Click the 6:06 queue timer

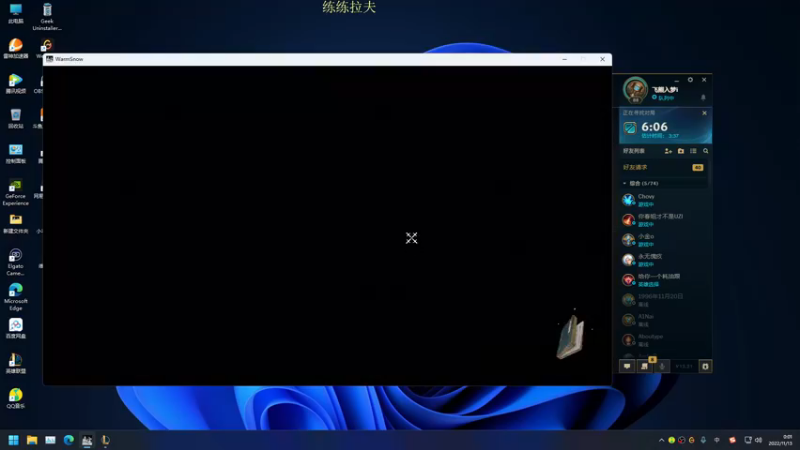(654, 127)
